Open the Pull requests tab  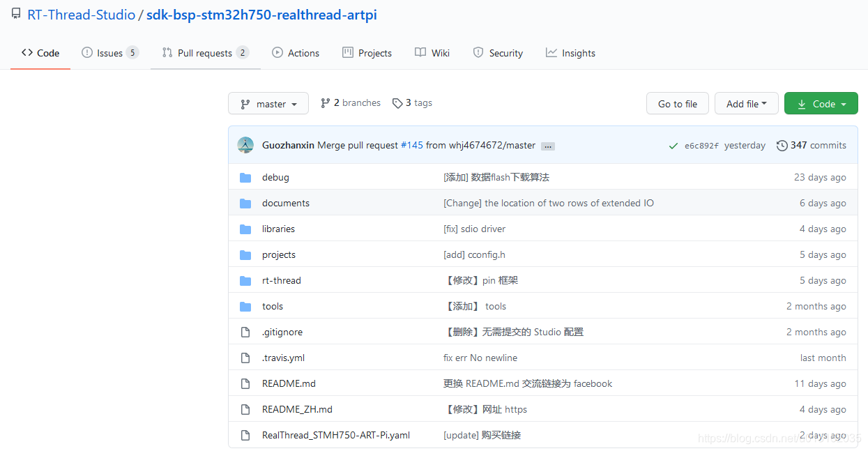[205, 53]
